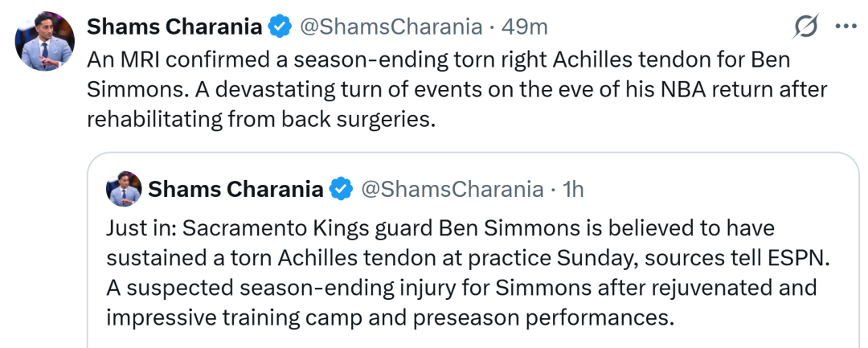The width and height of the screenshot is (868, 348).
Task: Click the small avatar in the quoted tweet
Action: [124, 189]
